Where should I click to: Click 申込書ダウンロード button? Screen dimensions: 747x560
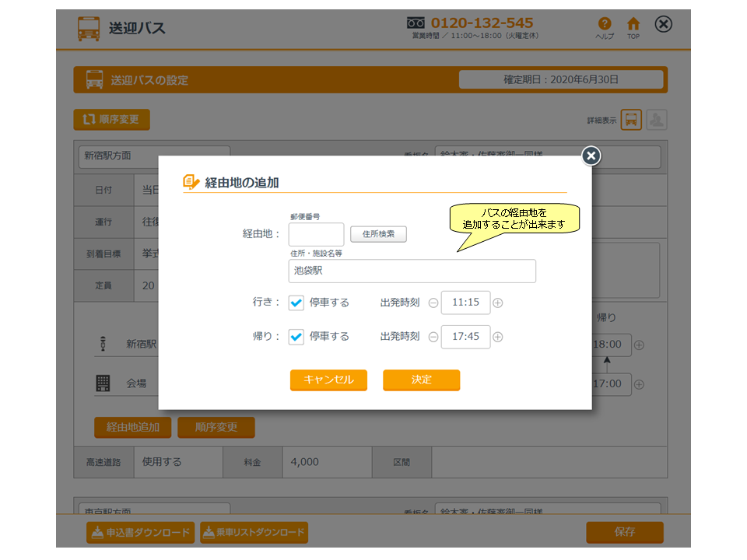coord(139,533)
